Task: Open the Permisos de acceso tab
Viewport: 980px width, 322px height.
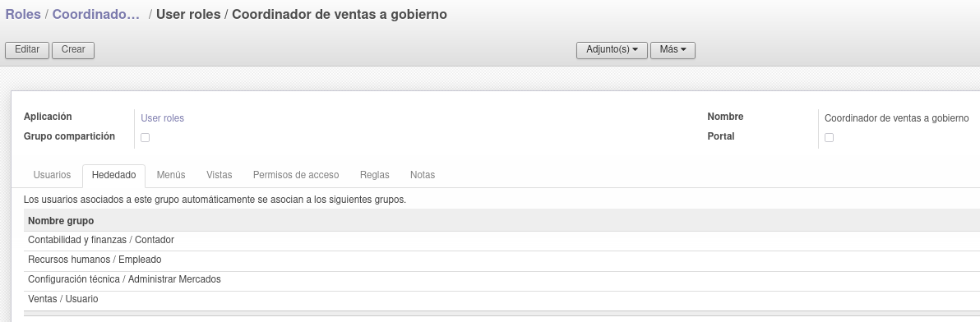Action: point(296,175)
